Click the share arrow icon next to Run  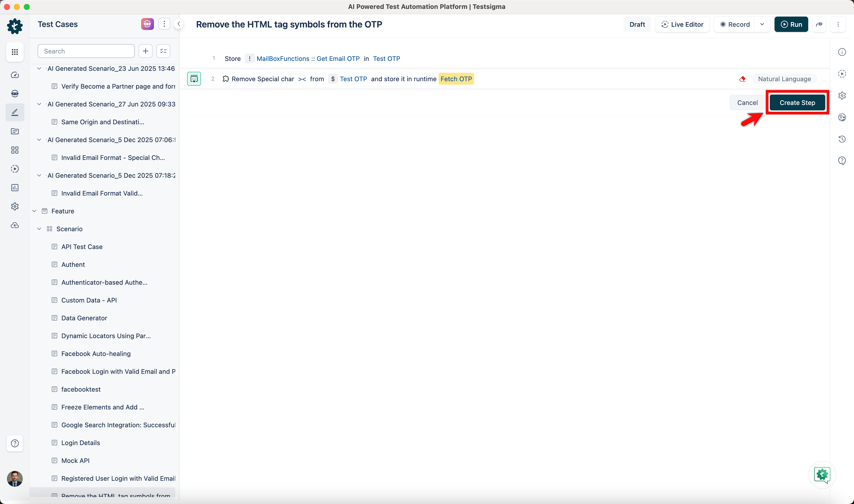pos(819,25)
